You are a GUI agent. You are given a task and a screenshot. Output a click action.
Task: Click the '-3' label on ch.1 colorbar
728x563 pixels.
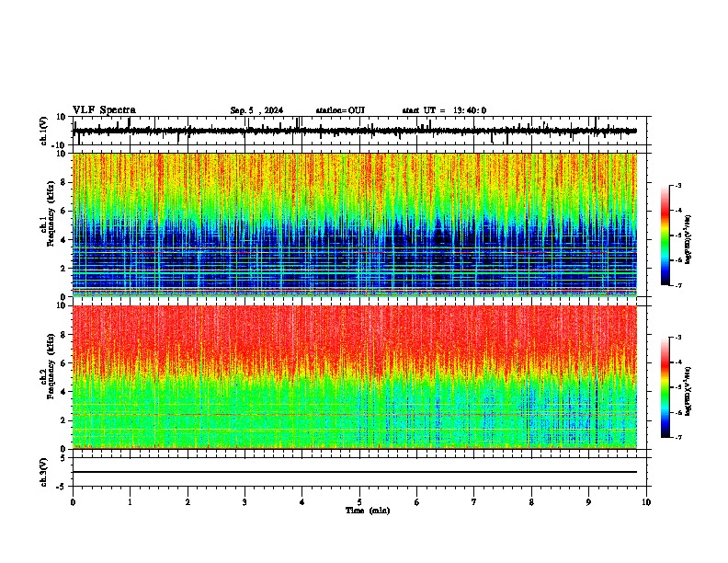[678, 185]
